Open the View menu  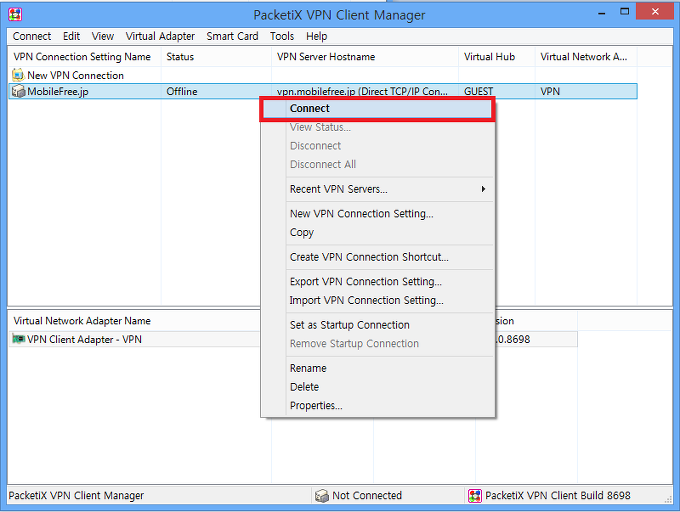[103, 36]
